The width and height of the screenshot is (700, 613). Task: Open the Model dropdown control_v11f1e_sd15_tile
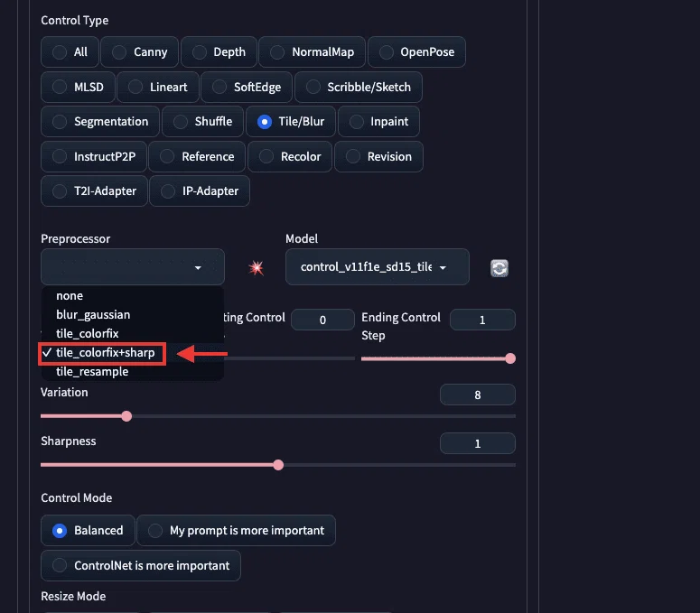pos(378,267)
